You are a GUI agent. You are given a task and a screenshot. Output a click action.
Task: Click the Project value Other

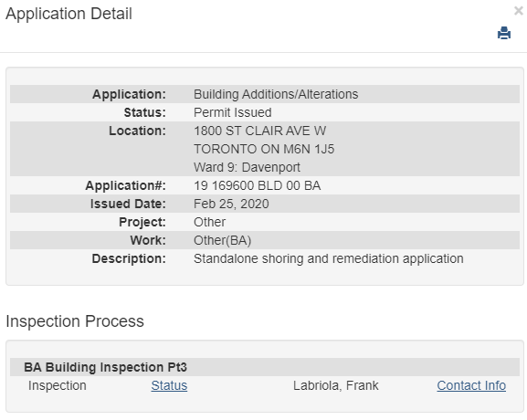(x=209, y=222)
